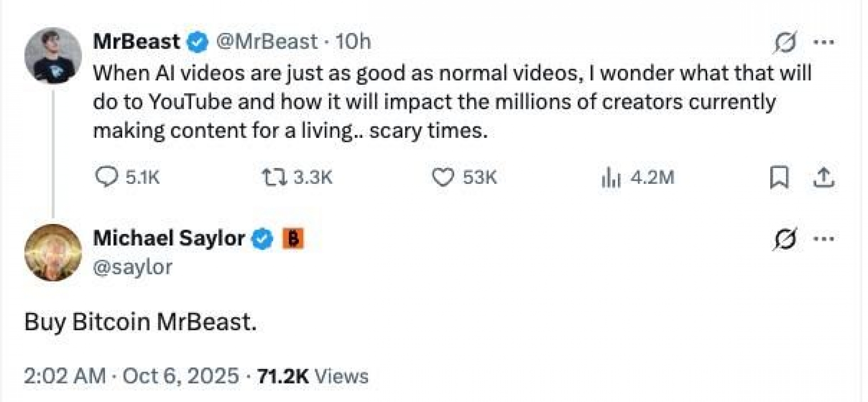Open the three-dot menu on Saylor's reply
The image size is (868, 402).
pos(823,238)
